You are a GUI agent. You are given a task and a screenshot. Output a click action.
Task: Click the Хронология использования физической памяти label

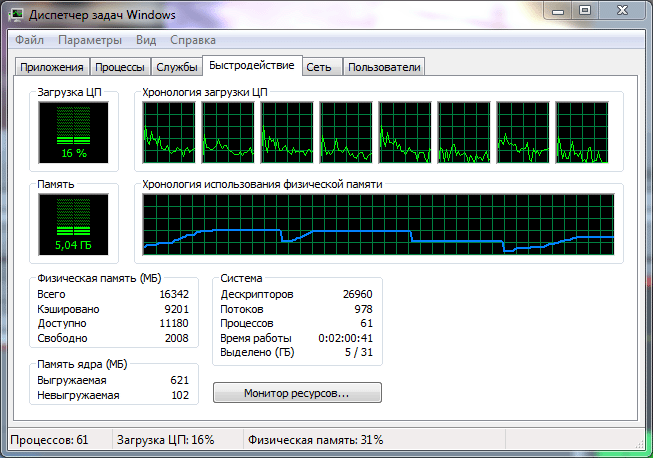(x=262, y=184)
